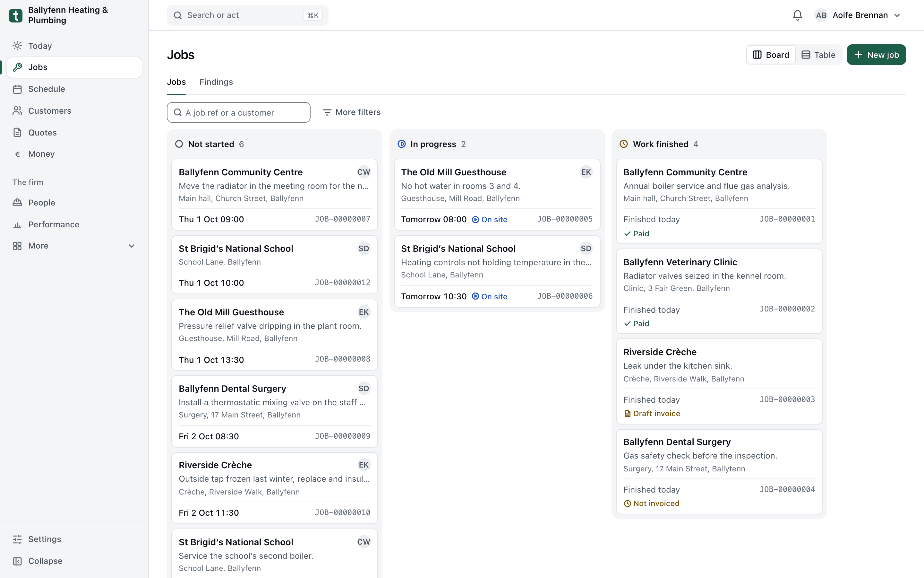
Task: Open Money in sidebar
Action: (x=74, y=154)
